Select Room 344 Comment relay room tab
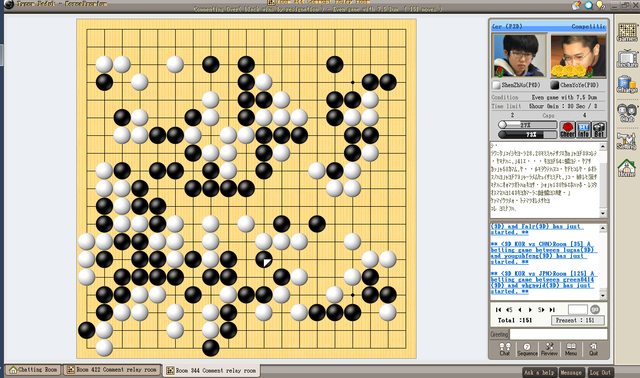Image resolution: width=640 pixels, height=378 pixels. pos(212,370)
